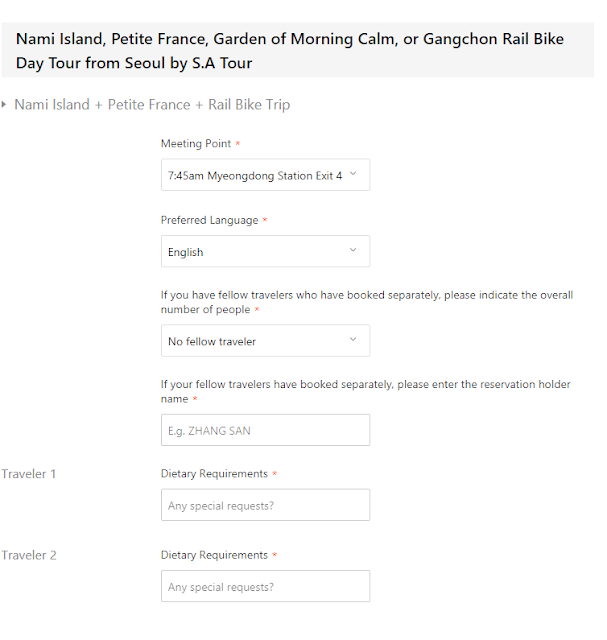Select Nami Island + Petite France + Rail Bike Trip

coord(152,104)
